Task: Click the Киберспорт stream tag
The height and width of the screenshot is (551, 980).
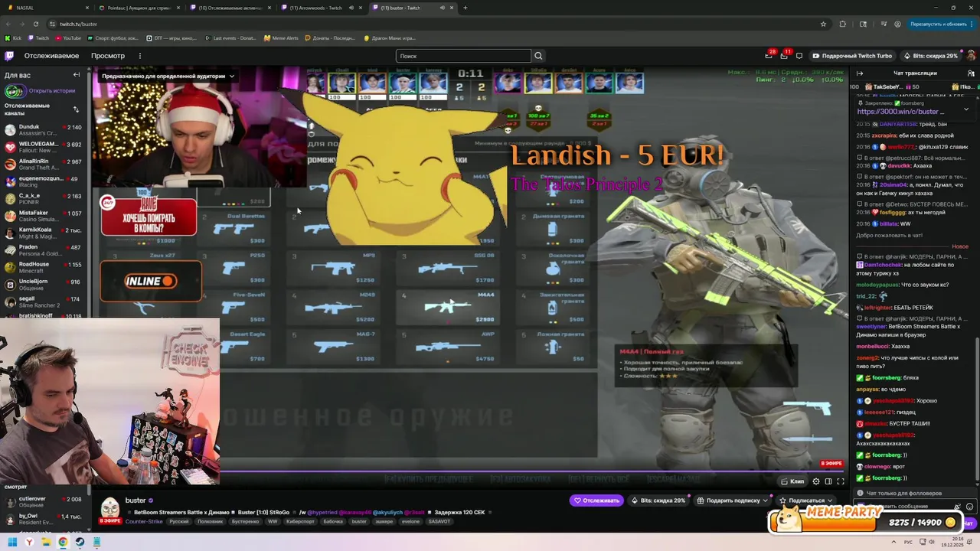Action: pos(300,521)
